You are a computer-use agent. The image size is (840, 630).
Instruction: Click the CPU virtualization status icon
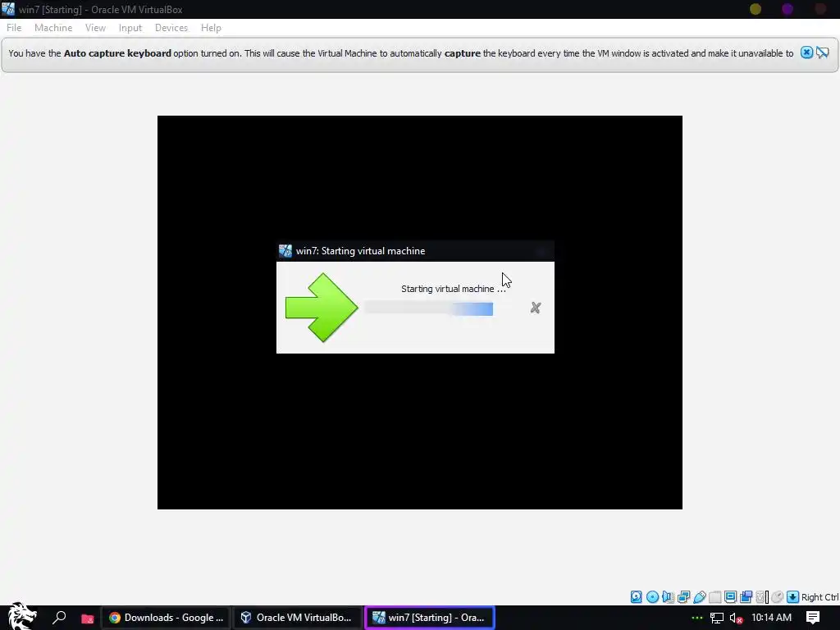tap(762, 597)
